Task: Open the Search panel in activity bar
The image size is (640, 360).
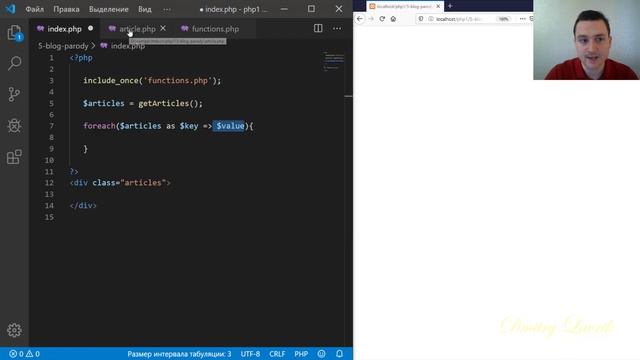Action: [x=14, y=63]
